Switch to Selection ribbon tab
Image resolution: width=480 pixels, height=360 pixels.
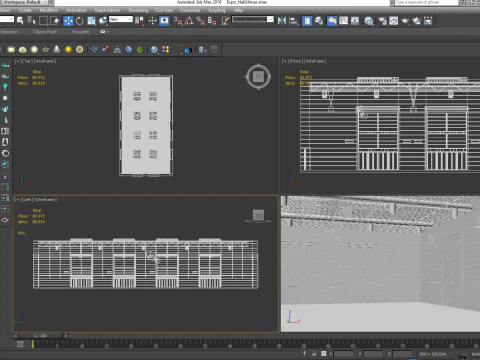(x=9, y=32)
